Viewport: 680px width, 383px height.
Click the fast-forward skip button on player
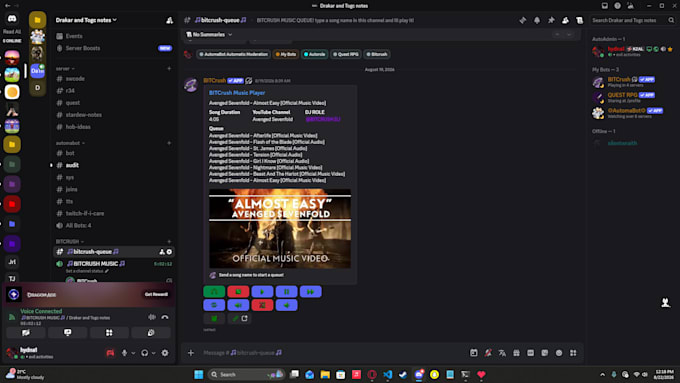click(311, 292)
